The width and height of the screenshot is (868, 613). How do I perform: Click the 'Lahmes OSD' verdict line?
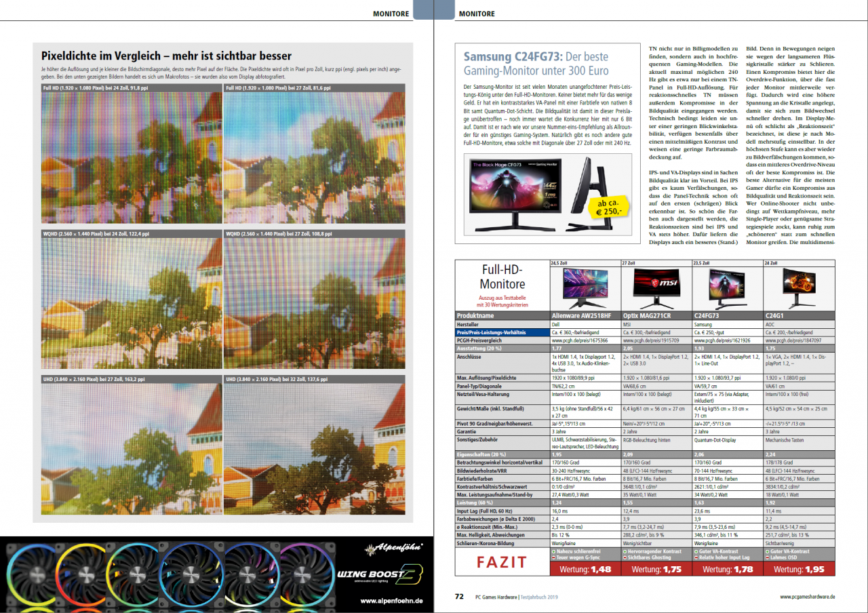pyautogui.click(x=782, y=557)
